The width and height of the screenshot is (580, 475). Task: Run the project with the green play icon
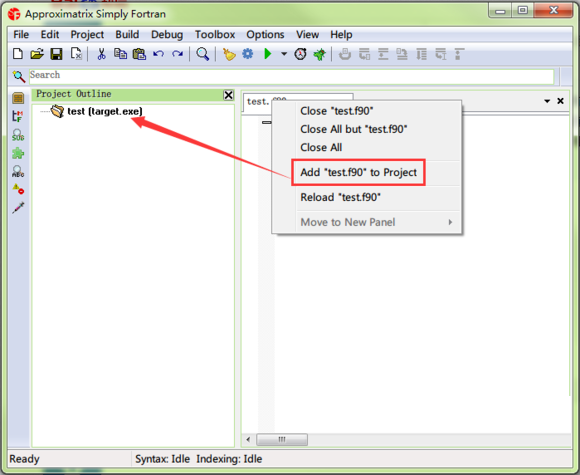click(267, 54)
